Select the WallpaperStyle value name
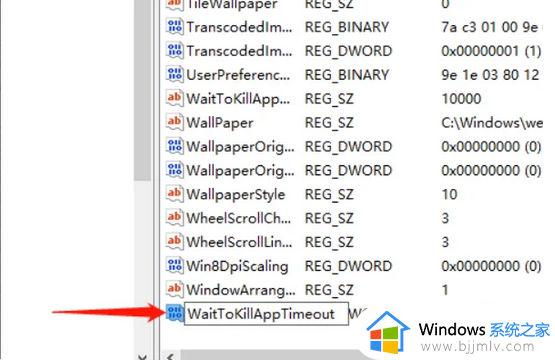555x360 pixels. click(236, 194)
